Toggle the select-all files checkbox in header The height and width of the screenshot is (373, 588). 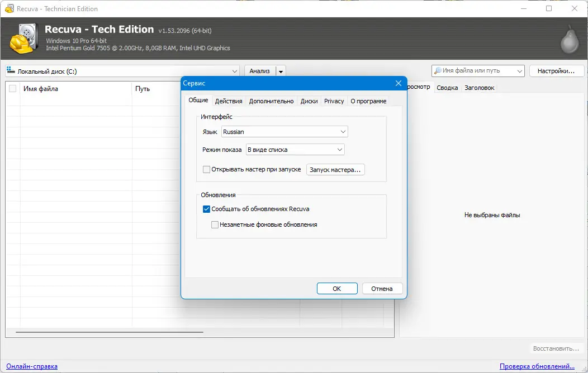point(12,89)
